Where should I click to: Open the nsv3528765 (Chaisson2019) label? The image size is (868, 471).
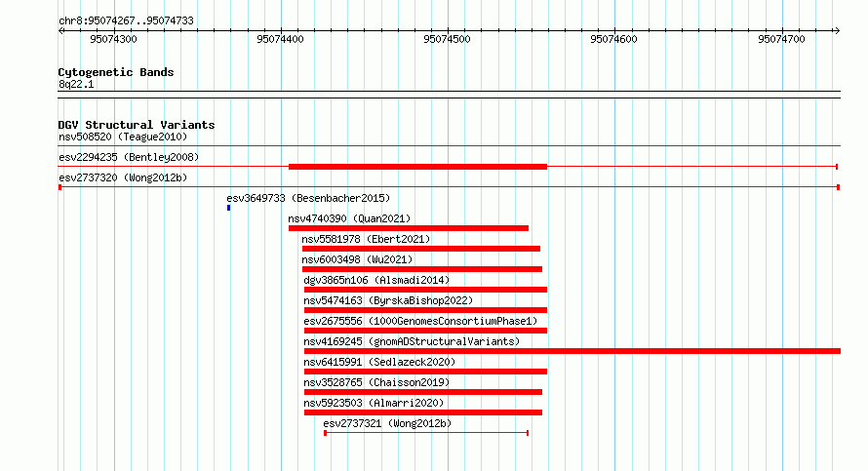click(376, 382)
